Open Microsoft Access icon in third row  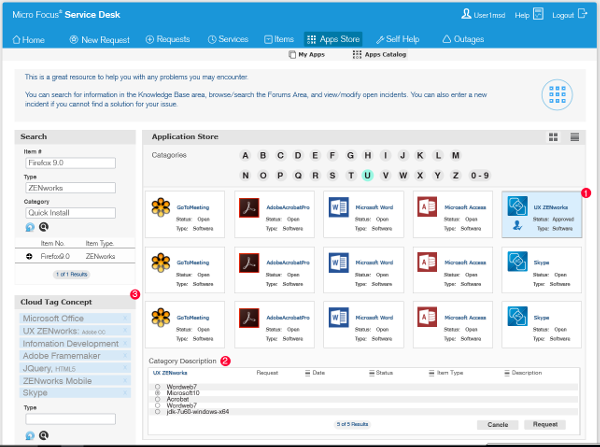[x=427, y=317]
